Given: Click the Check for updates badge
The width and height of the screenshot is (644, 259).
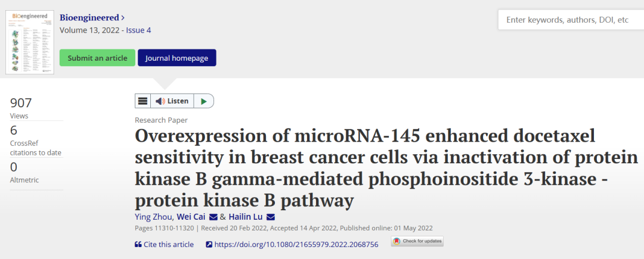Looking at the screenshot, I should tap(417, 241).
